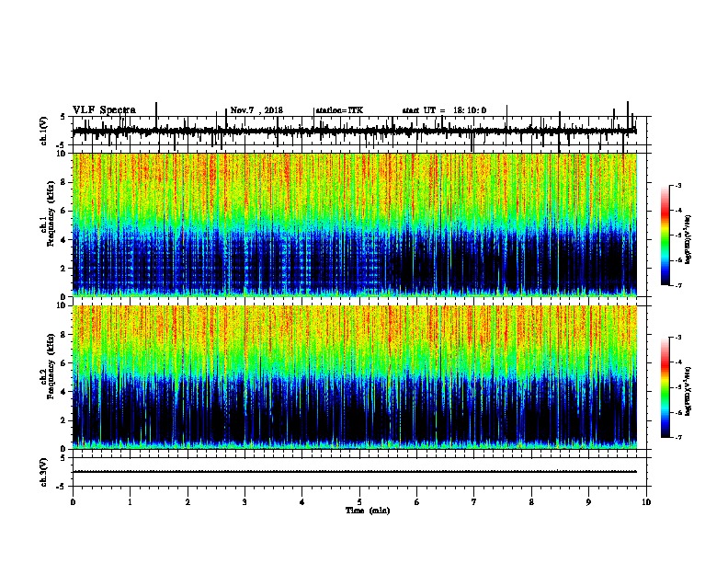Click the log(PSD) label beside ch.2 colorbar
The width and height of the screenshot is (728, 563).
tap(688, 392)
